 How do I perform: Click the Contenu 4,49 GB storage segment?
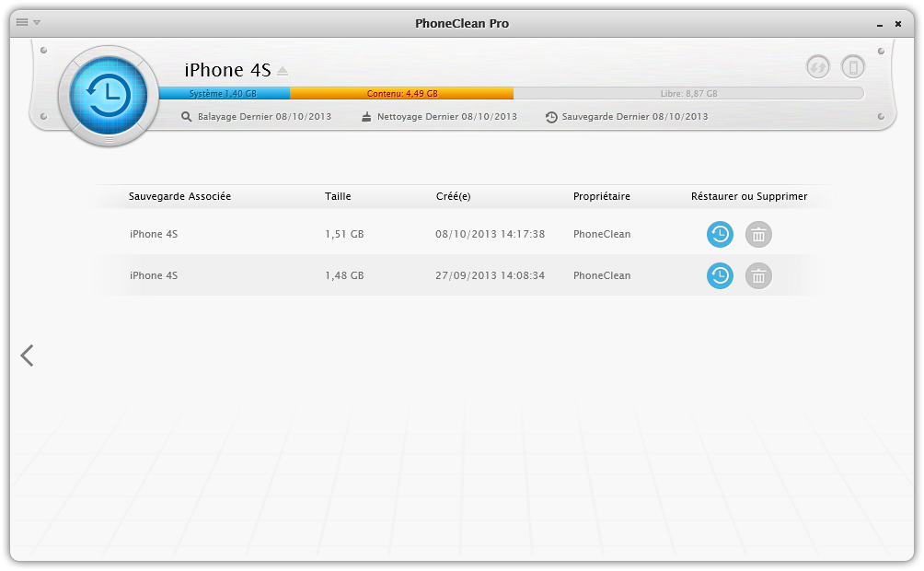401,93
